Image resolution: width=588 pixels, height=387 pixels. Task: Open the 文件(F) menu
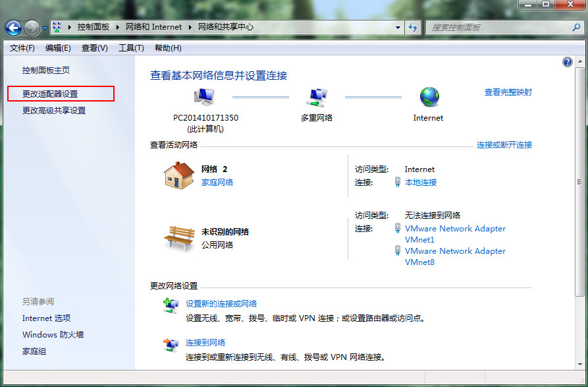tap(22, 48)
